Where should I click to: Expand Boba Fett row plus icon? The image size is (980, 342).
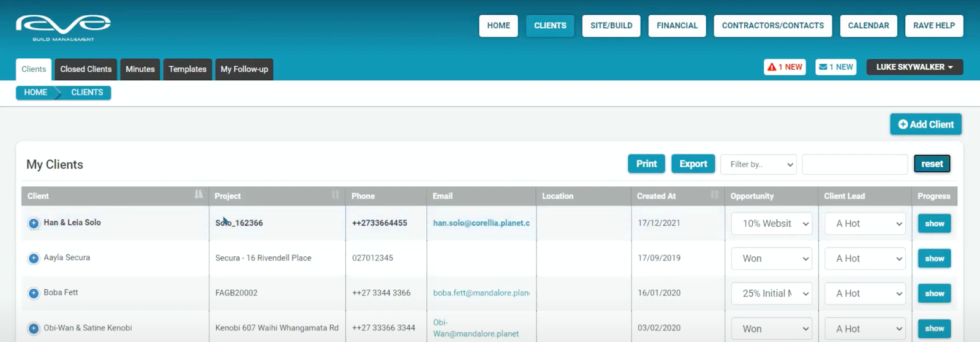[34, 294]
